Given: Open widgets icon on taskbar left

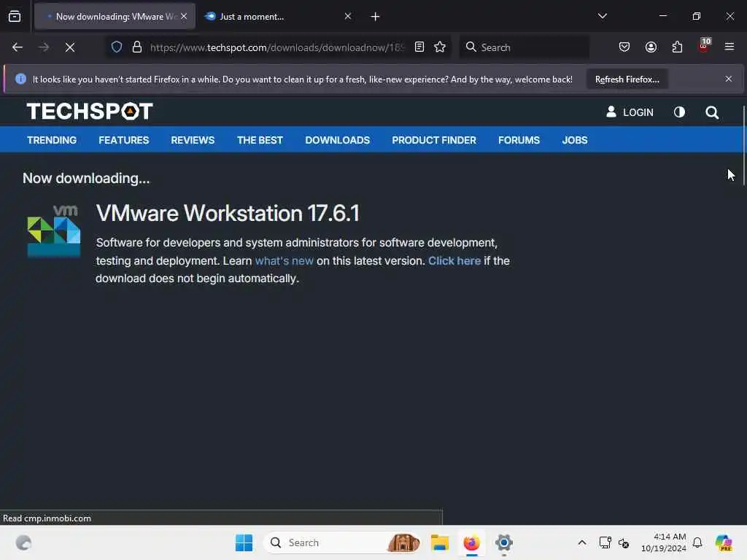Looking at the screenshot, I should tap(24, 542).
